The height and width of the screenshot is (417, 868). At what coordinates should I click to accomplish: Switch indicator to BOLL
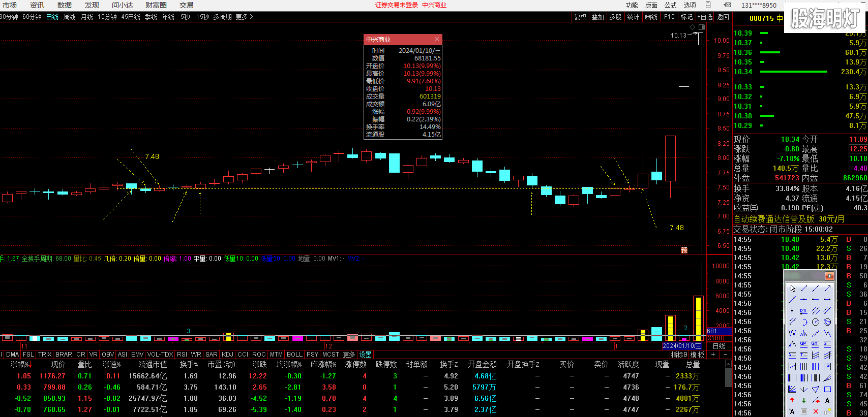point(294,355)
